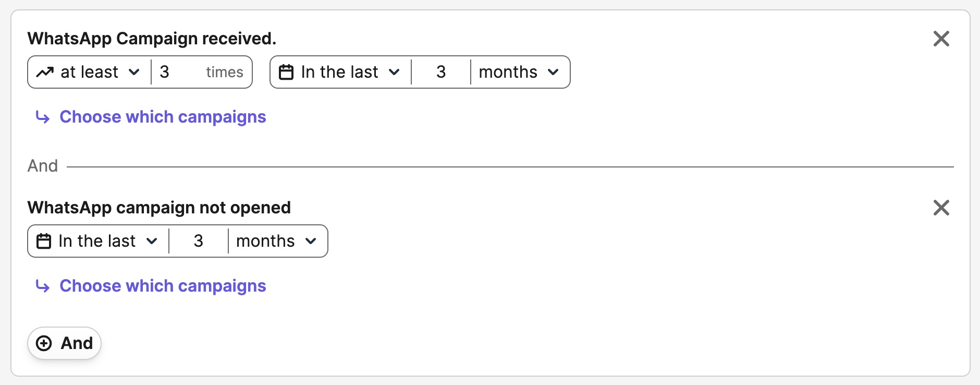Click arrow icon beside second Choose which campaigns
Screen dimensions: 980x385
tap(43, 286)
